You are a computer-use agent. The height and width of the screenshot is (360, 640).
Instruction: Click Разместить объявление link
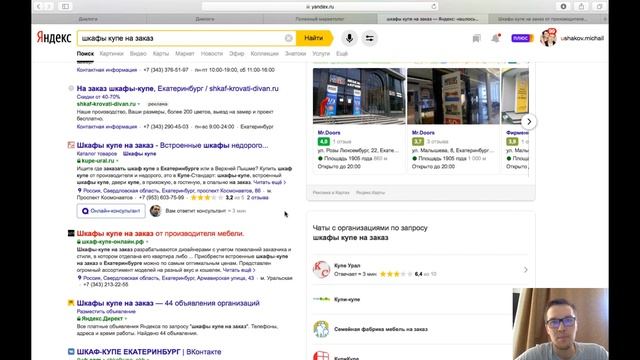(x=106, y=311)
